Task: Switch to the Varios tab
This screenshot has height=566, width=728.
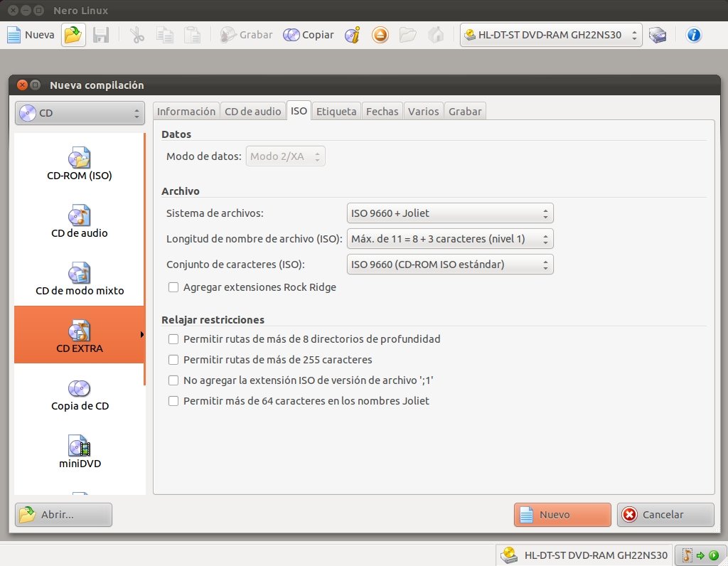Action: (424, 112)
